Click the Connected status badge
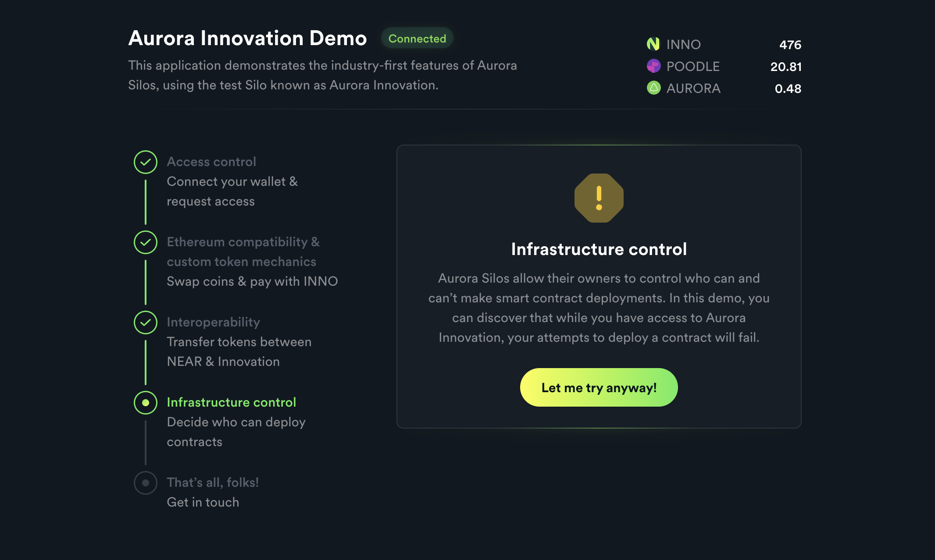The image size is (935, 560). (417, 39)
